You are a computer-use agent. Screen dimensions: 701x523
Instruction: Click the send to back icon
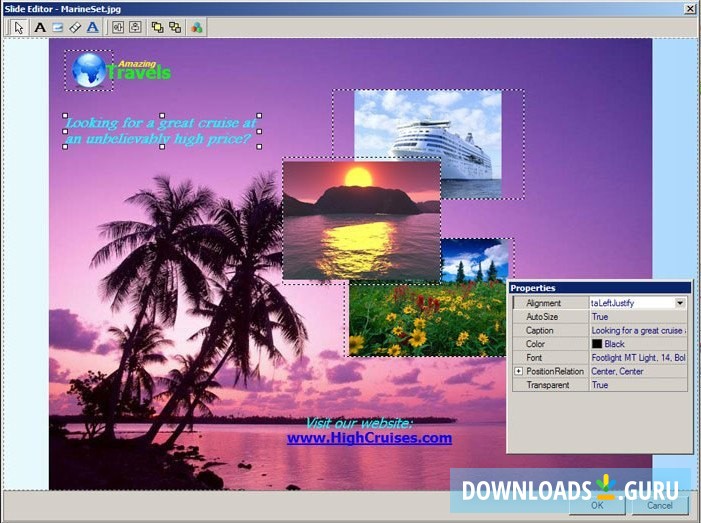click(x=175, y=28)
